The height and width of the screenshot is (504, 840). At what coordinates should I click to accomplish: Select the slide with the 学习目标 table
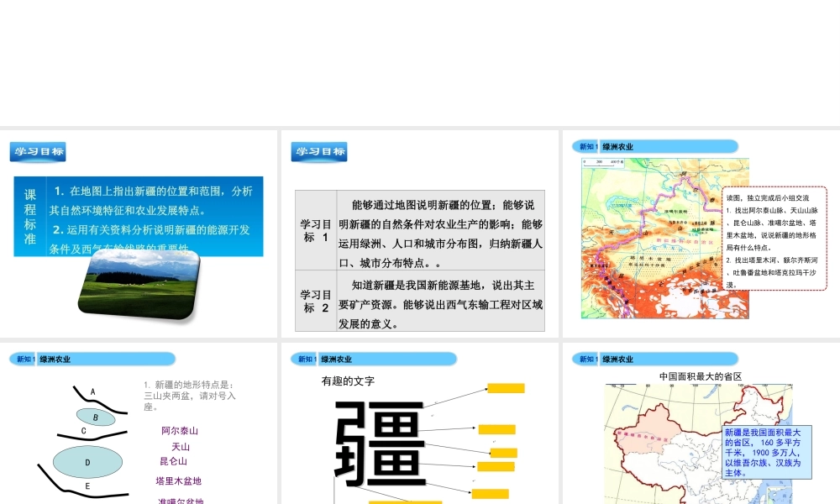click(419, 234)
